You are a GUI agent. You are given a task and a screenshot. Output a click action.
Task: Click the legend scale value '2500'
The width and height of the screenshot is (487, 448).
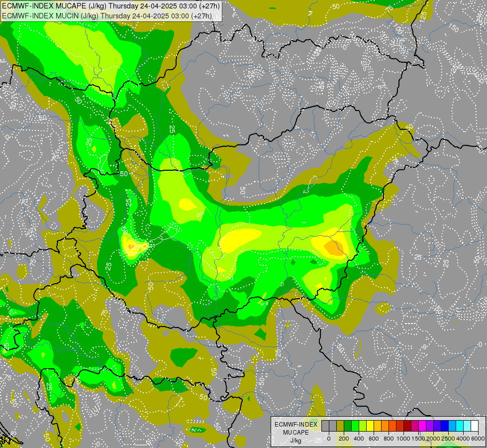coord(448,439)
